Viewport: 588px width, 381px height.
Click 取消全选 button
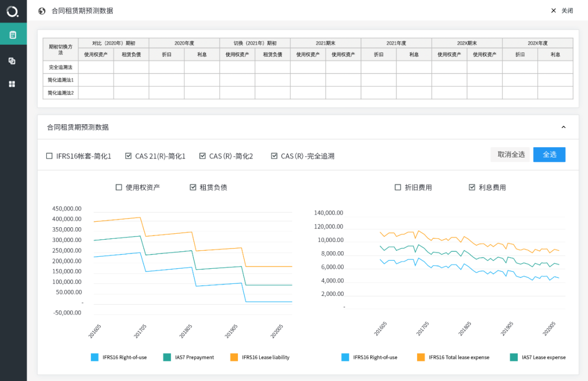coord(511,155)
